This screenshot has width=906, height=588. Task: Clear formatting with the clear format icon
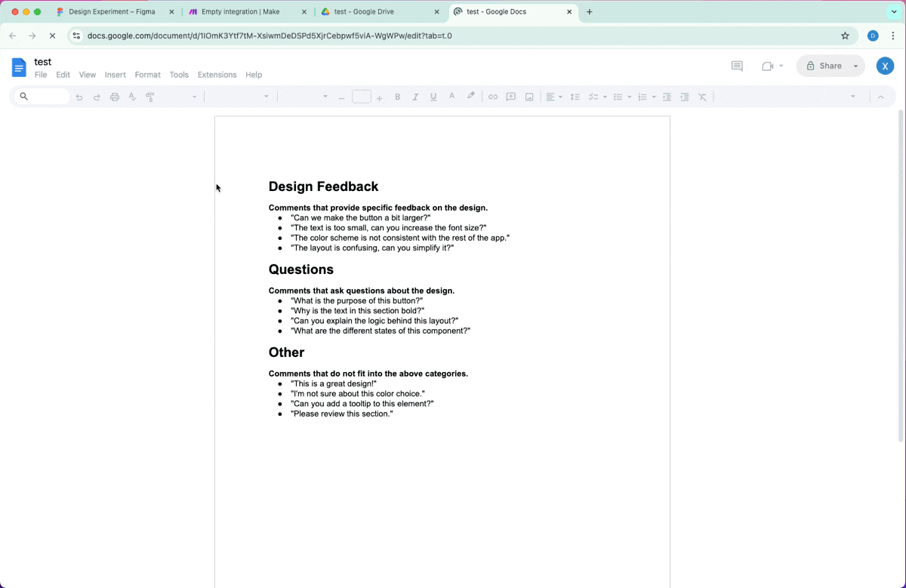[702, 97]
